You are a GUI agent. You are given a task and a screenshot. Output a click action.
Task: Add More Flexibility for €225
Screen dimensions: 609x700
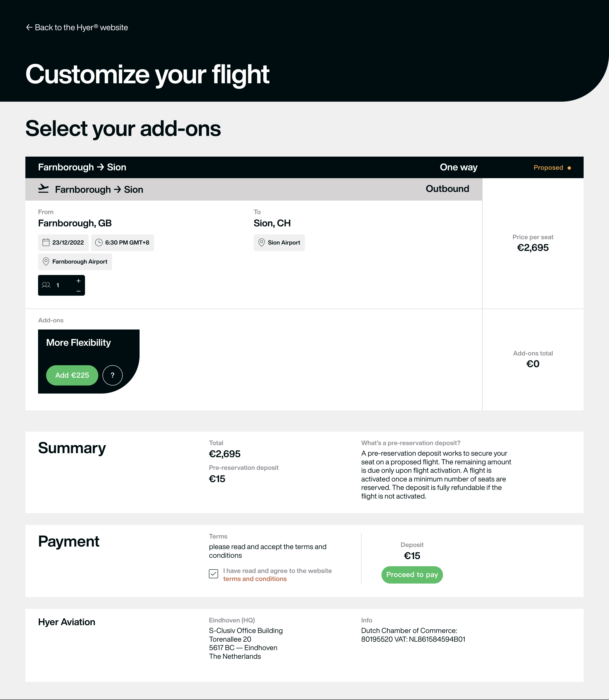72,375
